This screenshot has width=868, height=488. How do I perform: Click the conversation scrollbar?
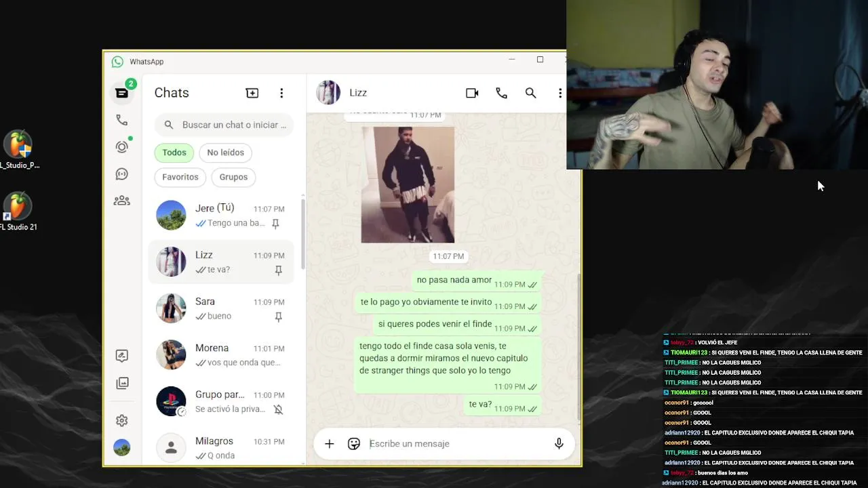tap(578, 347)
